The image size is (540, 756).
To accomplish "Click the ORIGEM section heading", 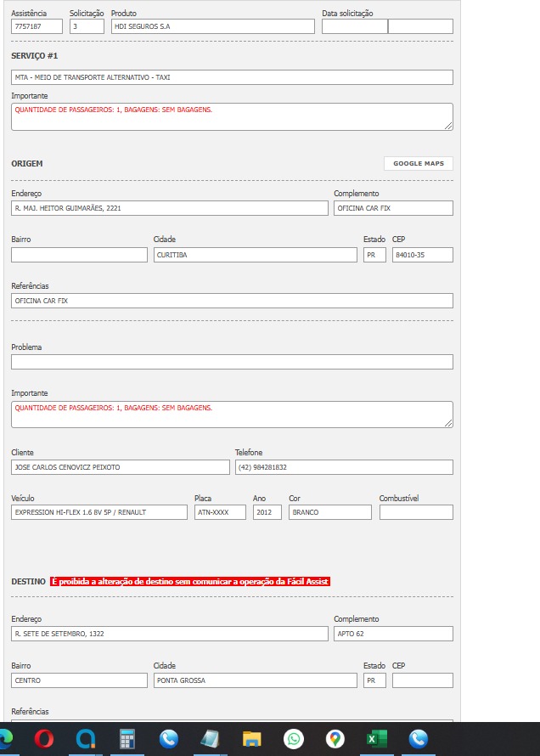I will [x=27, y=163].
